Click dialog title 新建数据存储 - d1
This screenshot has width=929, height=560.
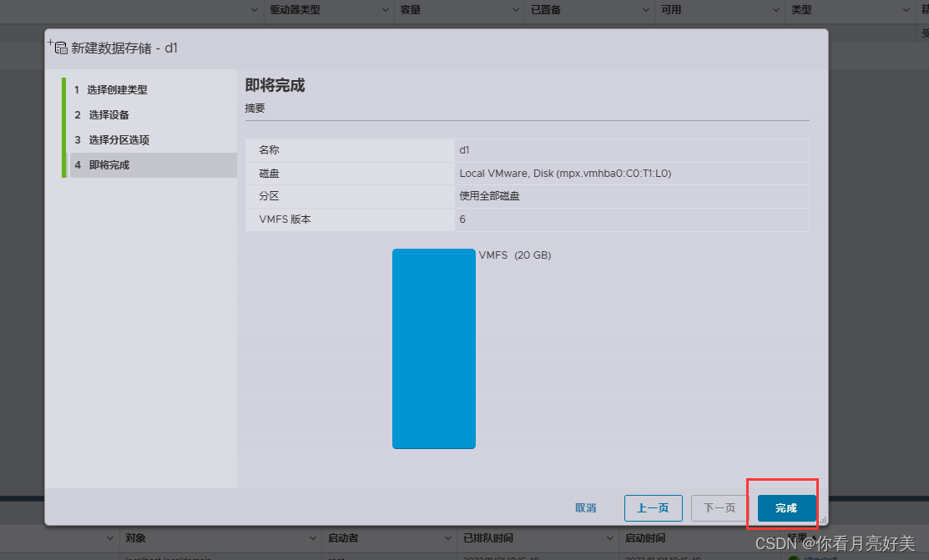(x=124, y=48)
